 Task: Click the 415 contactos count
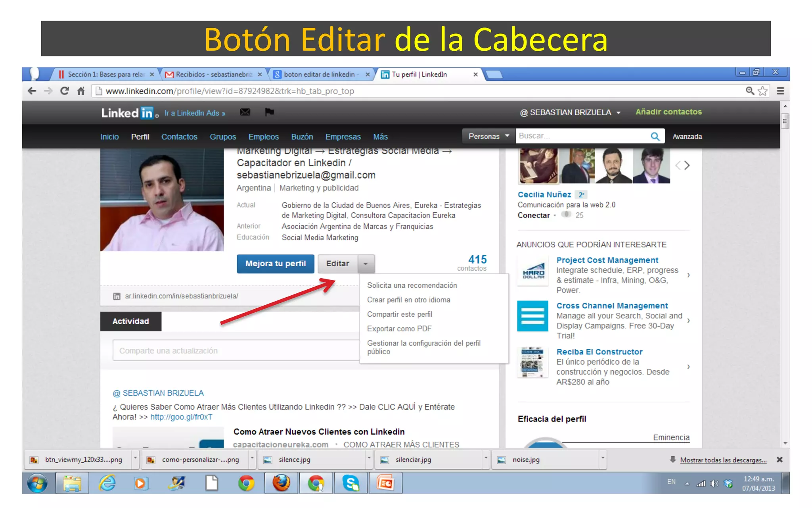click(x=472, y=263)
